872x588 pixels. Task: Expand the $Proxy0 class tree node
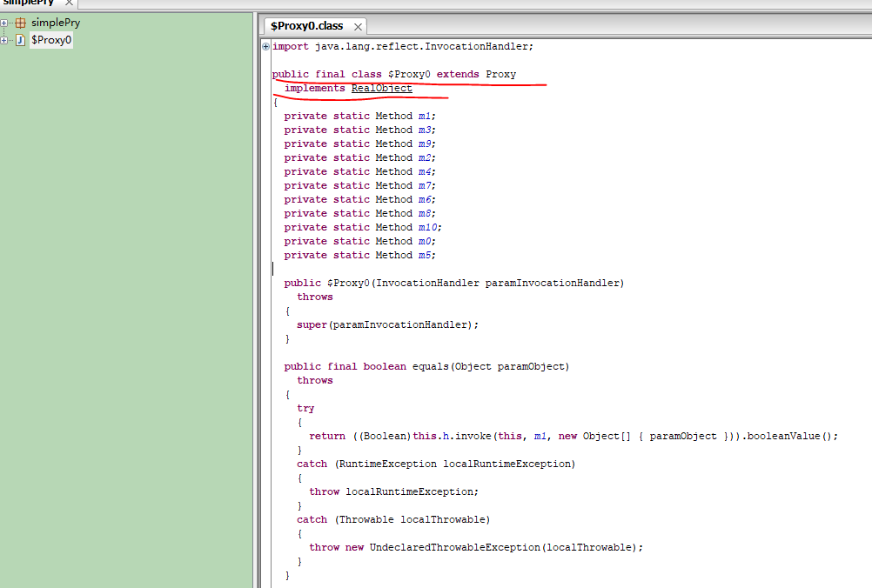[x=3, y=40]
